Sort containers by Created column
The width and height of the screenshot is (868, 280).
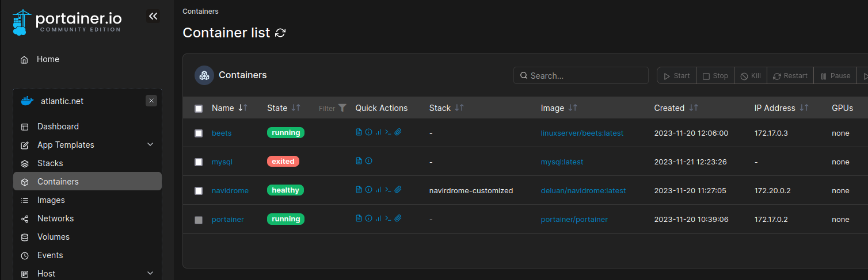point(676,108)
